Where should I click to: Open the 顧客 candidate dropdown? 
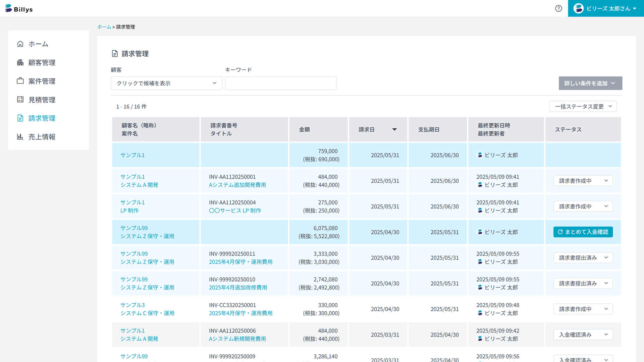point(166,83)
